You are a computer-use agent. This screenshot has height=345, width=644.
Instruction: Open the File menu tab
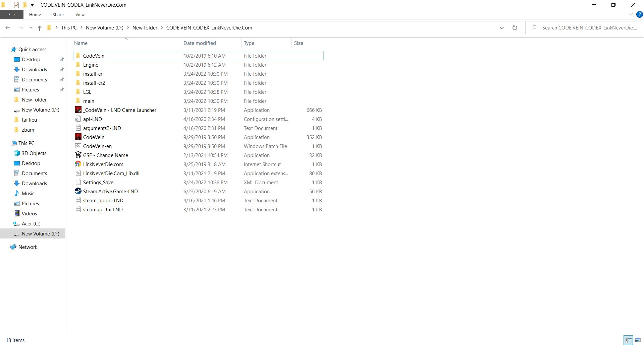(x=11, y=14)
